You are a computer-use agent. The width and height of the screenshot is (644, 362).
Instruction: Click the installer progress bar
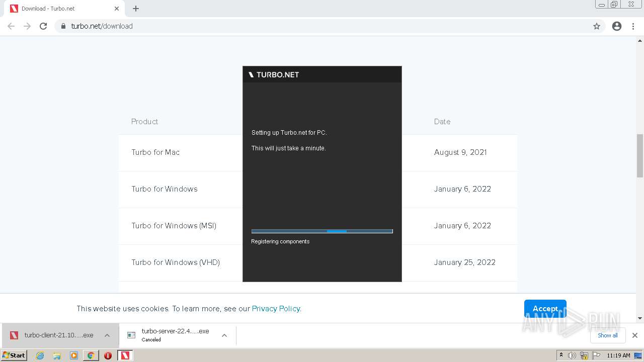pos(322,231)
